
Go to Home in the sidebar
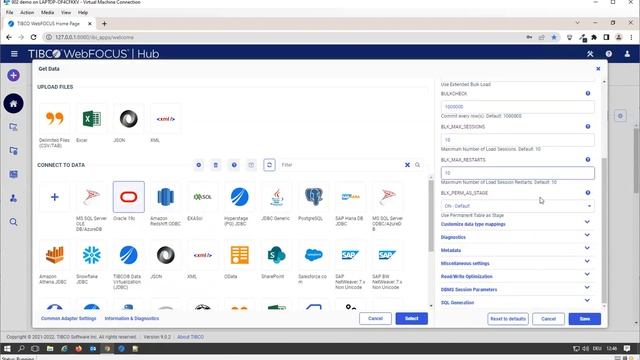click(13, 104)
